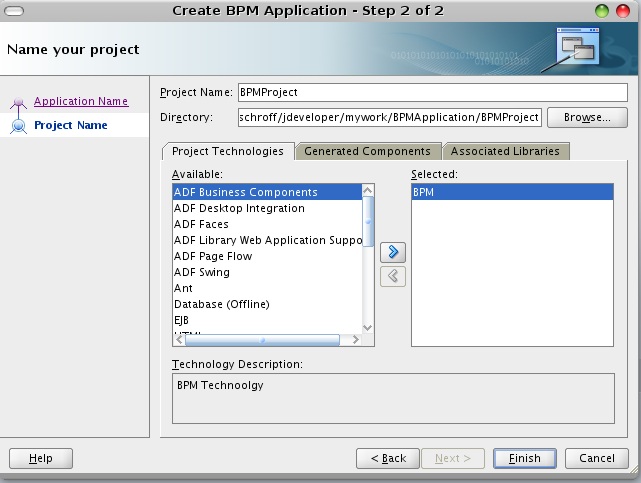Screen dimensions: 641x483
Task: Open the Generated Components tab
Action: point(368,152)
